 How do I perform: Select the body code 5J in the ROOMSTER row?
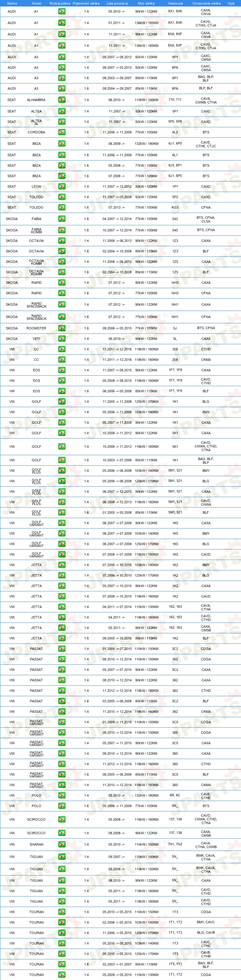175,328
